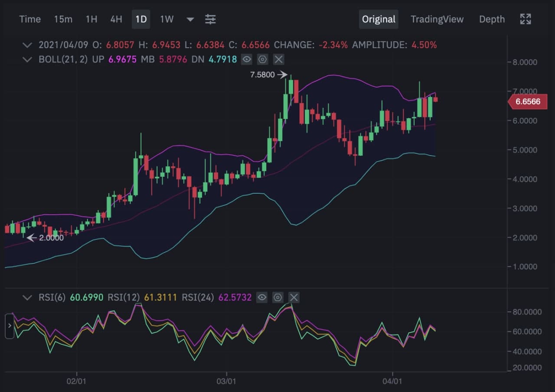Toggle BOLL indicator visibility eye
Viewport: 555px width, 392px height.
point(247,59)
